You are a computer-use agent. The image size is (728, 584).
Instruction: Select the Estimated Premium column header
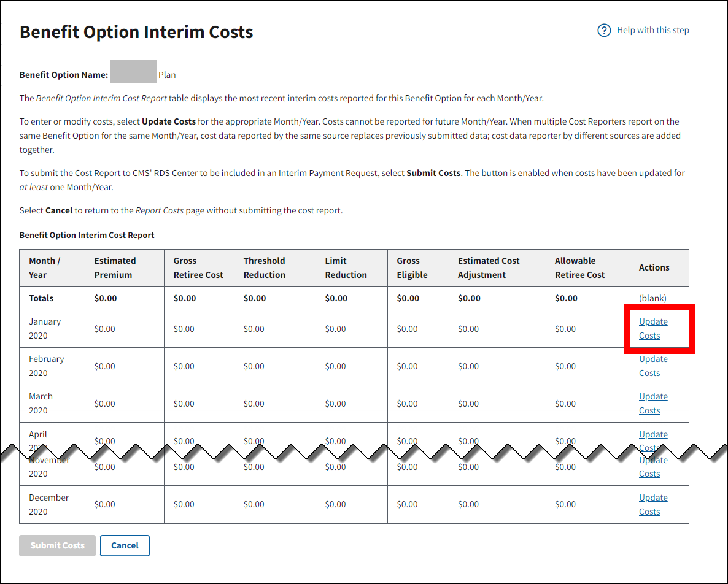pos(115,267)
